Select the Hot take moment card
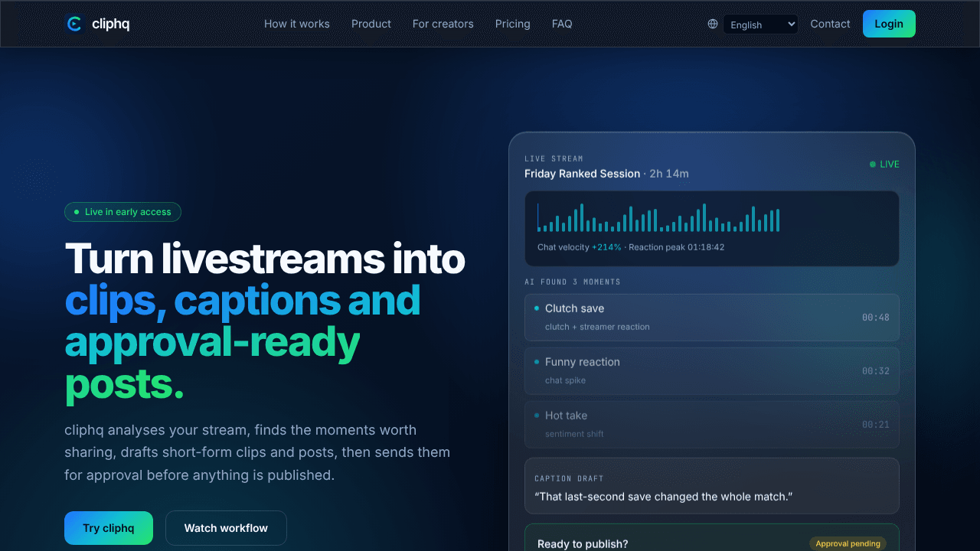 point(712,424)
